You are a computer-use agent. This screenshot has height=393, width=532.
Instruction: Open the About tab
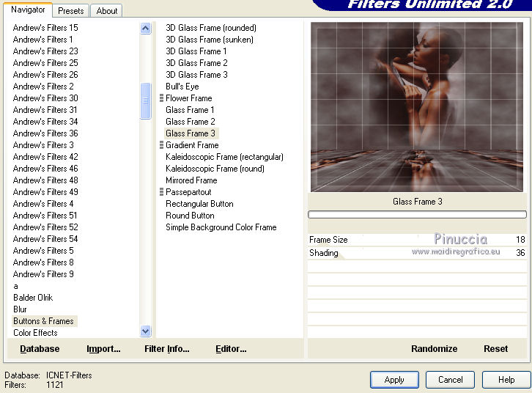click(106, 11)
